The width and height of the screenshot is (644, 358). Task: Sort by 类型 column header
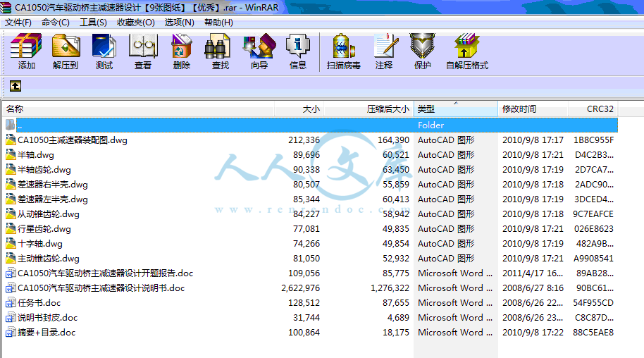click(456, 109)
